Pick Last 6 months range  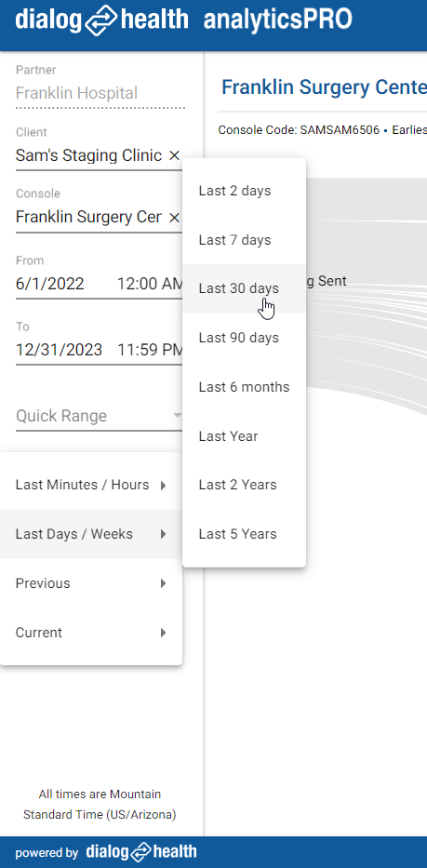[245, 387]
